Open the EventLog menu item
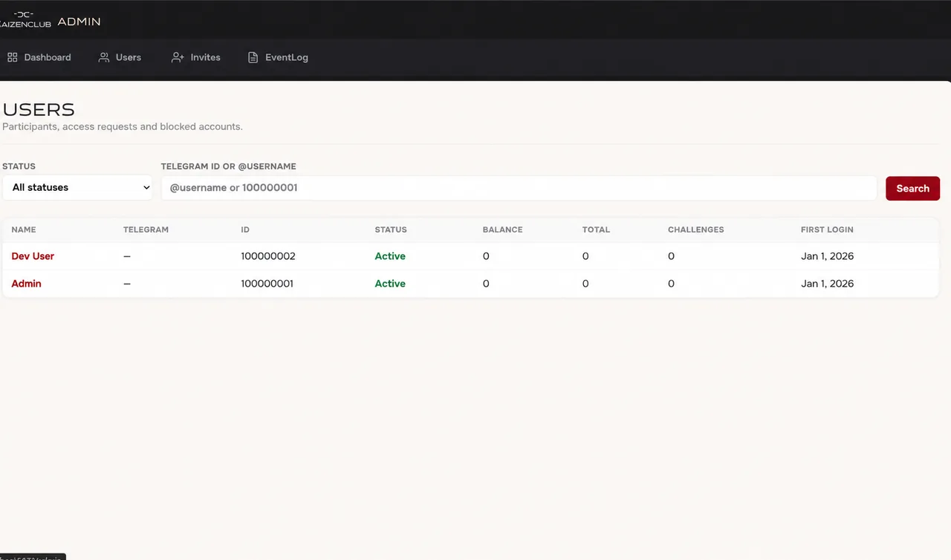The width and height of the screenshot is (951, 560). pos(278,57)
